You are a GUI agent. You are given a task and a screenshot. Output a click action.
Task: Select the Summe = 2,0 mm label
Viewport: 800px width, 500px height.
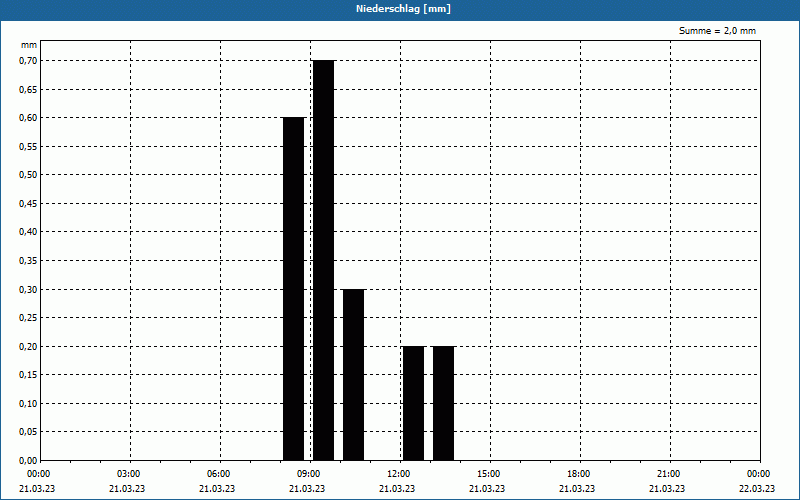717,31
